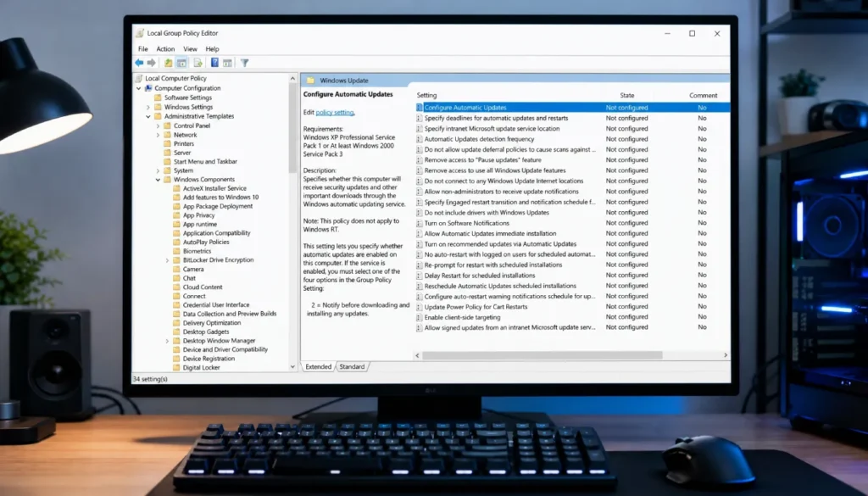The width and height of the screenshot is (868, 496).
Task: Click the Printers folder icon
Action: (x=167, y=143)
